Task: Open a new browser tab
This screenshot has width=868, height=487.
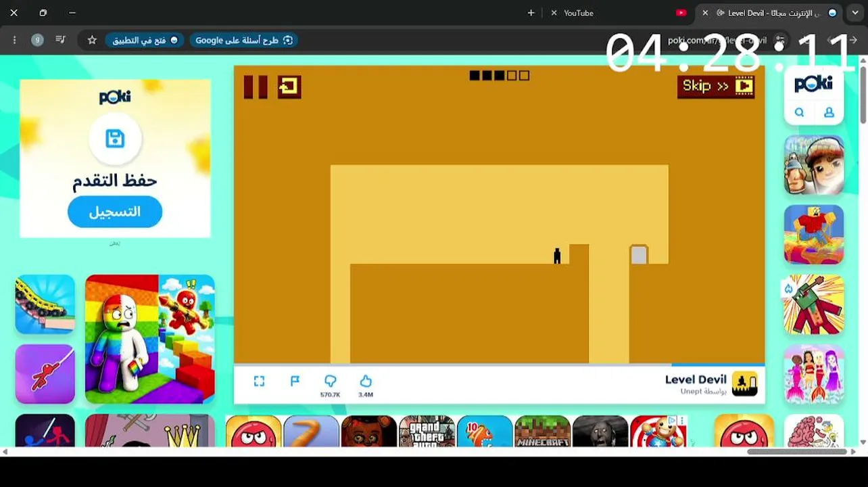Action: pos(531,13)
